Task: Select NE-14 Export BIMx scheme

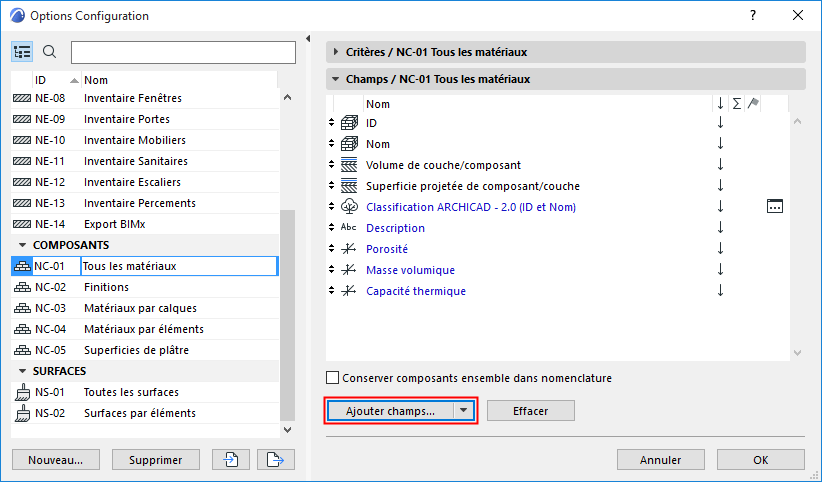Action: coord(145,224)
